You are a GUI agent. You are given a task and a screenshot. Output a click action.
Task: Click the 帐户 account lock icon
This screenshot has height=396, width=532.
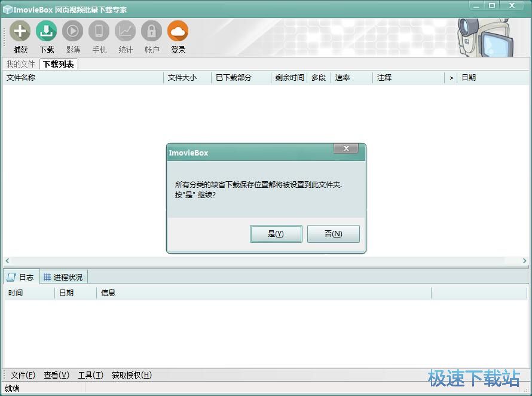(x=152, y=31)
